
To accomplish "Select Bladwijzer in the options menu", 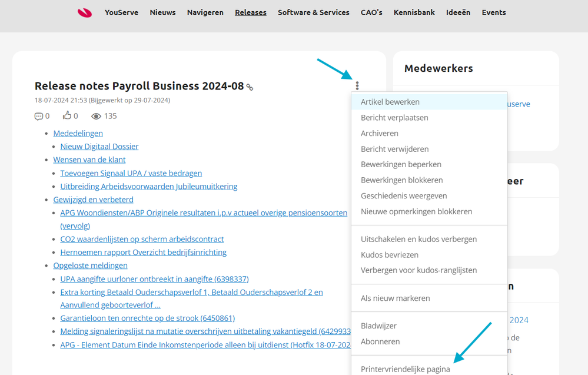I will click(x=429, y=326).
